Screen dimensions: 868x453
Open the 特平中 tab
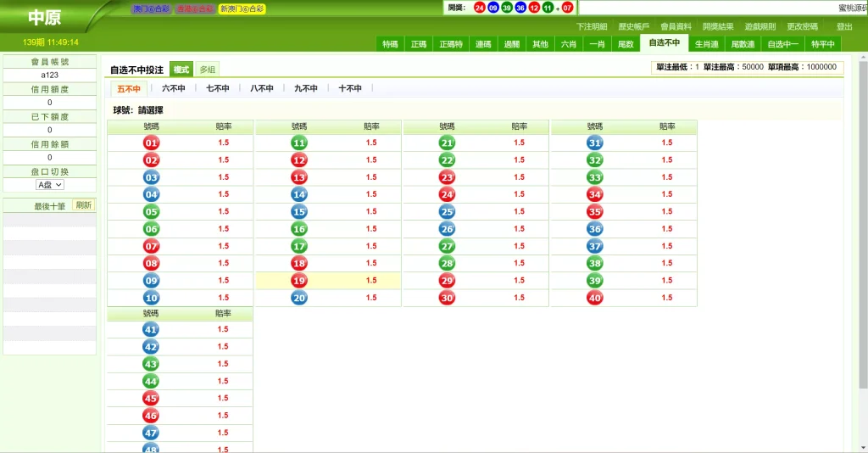click(x=822, y=44)
